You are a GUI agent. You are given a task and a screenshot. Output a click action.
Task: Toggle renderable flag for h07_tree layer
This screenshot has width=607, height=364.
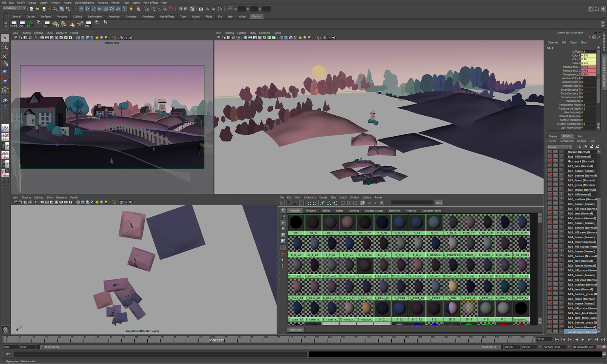point(550,166)
